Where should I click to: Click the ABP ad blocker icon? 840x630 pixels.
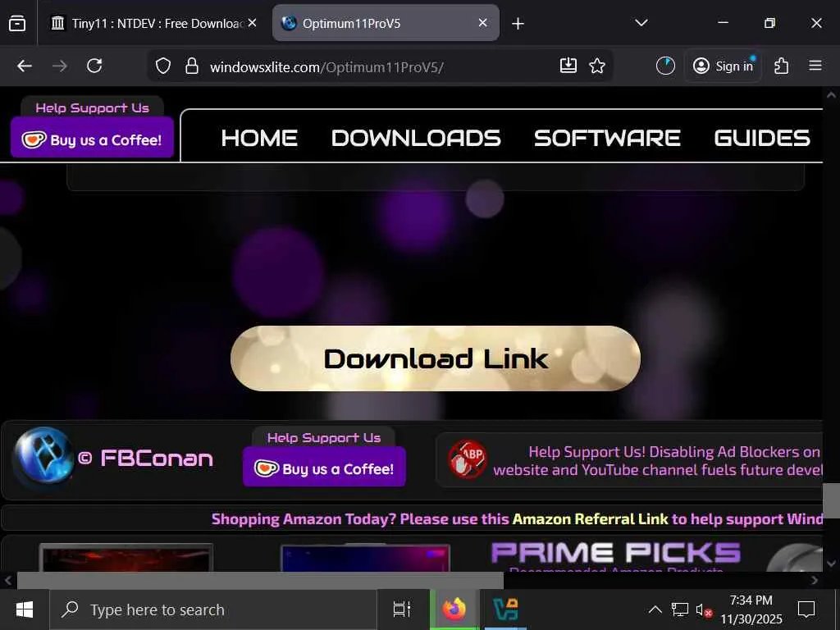[x=467, y=459]
